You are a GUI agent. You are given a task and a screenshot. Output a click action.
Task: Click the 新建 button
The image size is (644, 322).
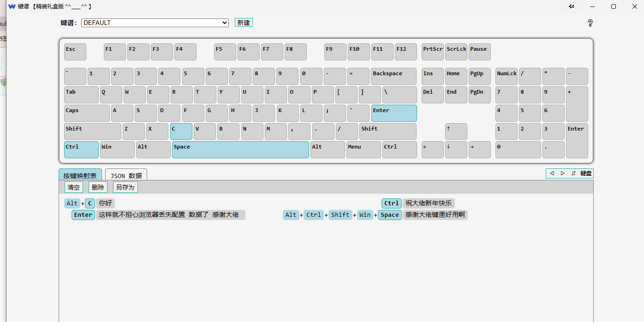pyautogui.click(x=244, y=23)
